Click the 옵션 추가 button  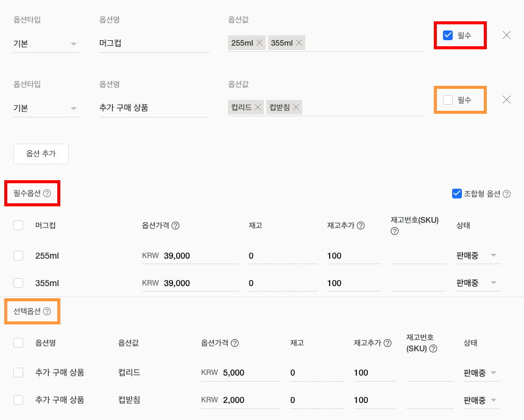[41, 154]
